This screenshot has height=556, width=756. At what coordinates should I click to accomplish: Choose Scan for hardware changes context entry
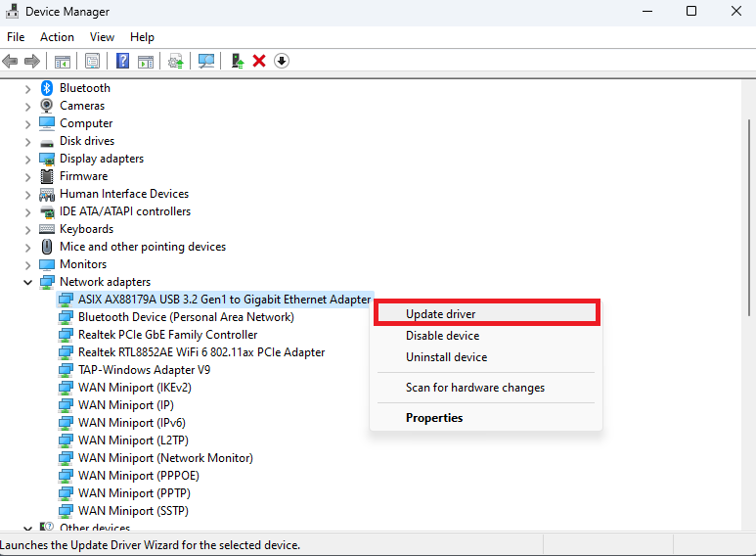click(x=486, y=388)
